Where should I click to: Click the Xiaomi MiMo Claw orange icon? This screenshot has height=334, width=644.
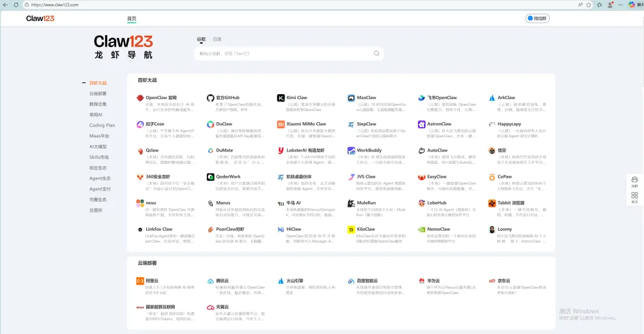click(281, 124)
